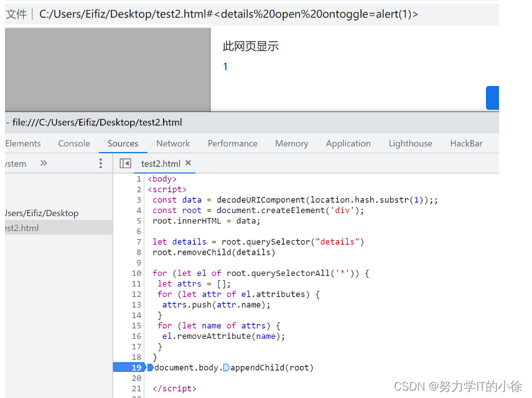
Task: Select the Sources tab
Action: [123, 144]
